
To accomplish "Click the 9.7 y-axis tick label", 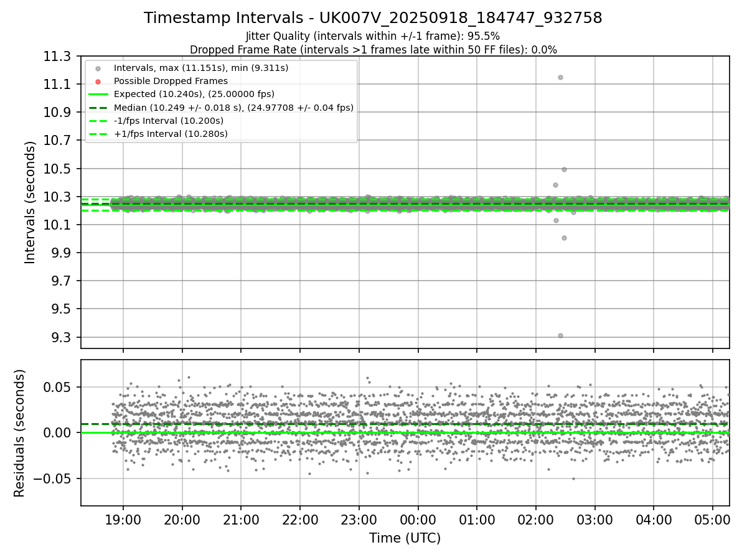I will (x=60, y=281).
